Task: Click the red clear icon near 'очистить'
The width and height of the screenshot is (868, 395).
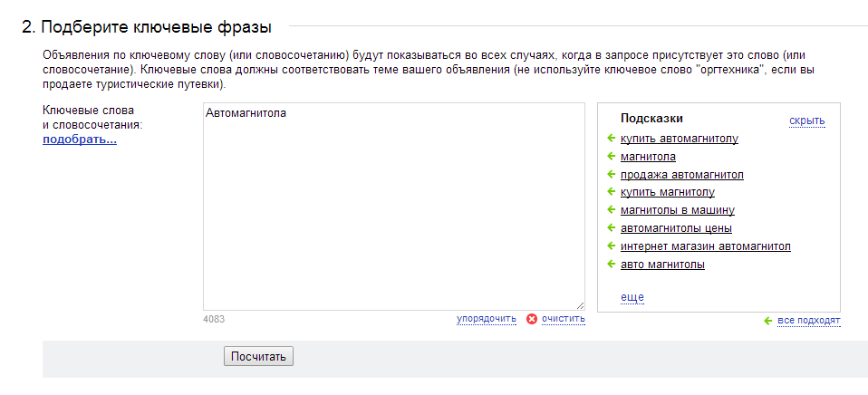Action: 532,319
